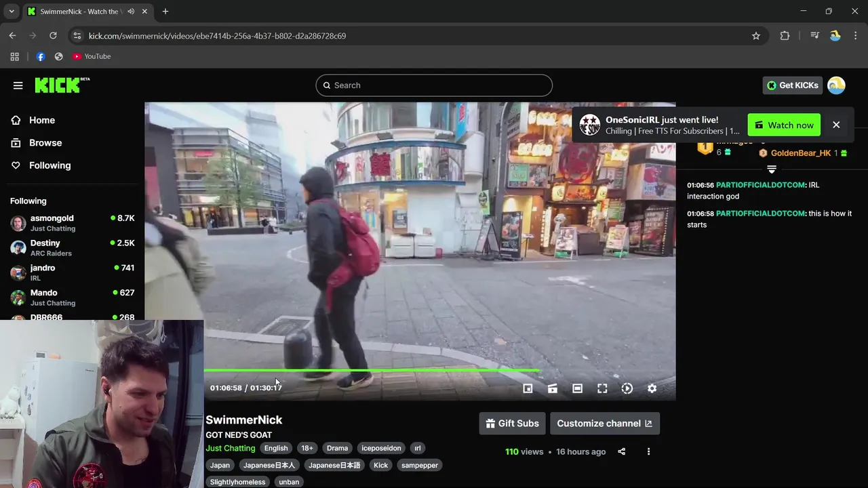
Task: Open the bookmarks apps grid icon
Action: point(14,56)
